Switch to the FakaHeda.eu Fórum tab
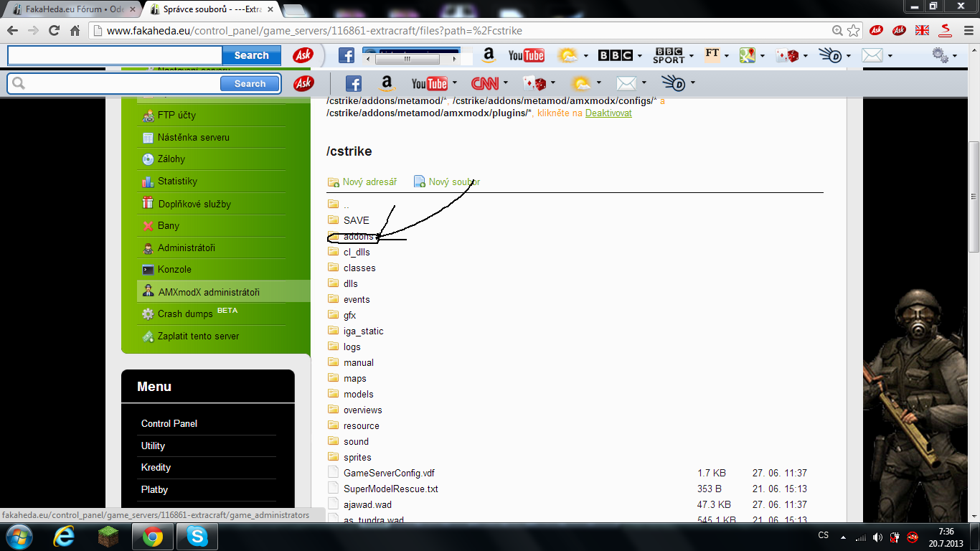Image resolution: width=980 pixels, height=551 pixels. [x=69, y=9]
